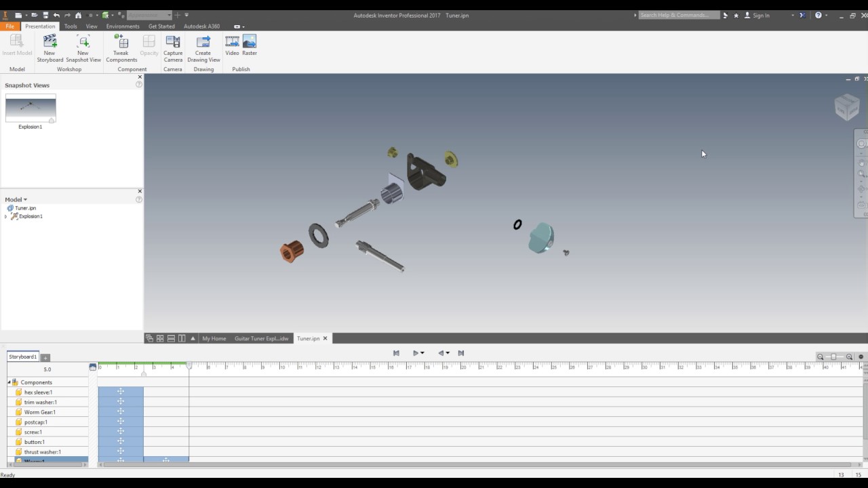Click New Storyboard in the ribbon

[x=50, y=48]
